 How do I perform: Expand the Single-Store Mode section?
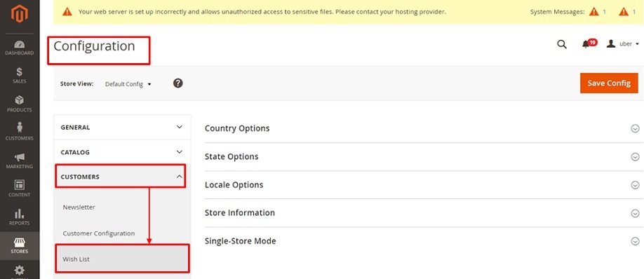click(422, 241)
